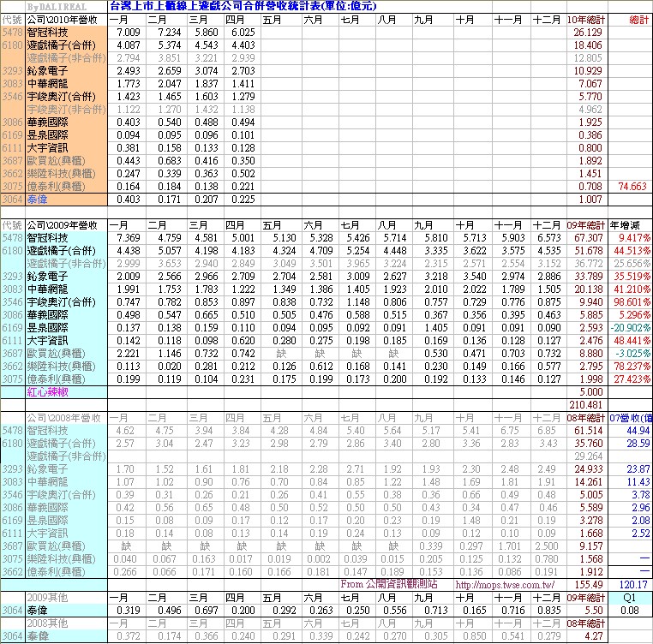The width and height of the screenshot is (653, 644).
Task: Select 2008 昱泉國際 October value 1.48
Action: [471, 521]
